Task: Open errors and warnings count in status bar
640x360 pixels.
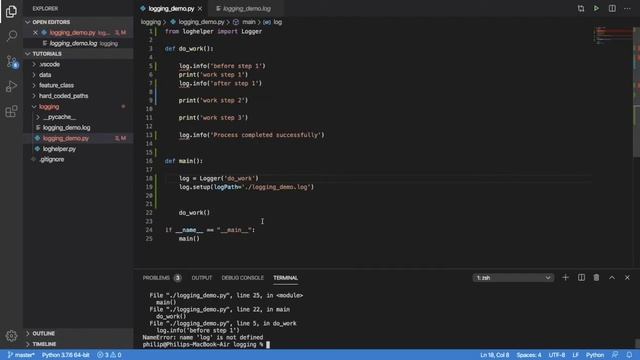Action: [x=109, y=355]
